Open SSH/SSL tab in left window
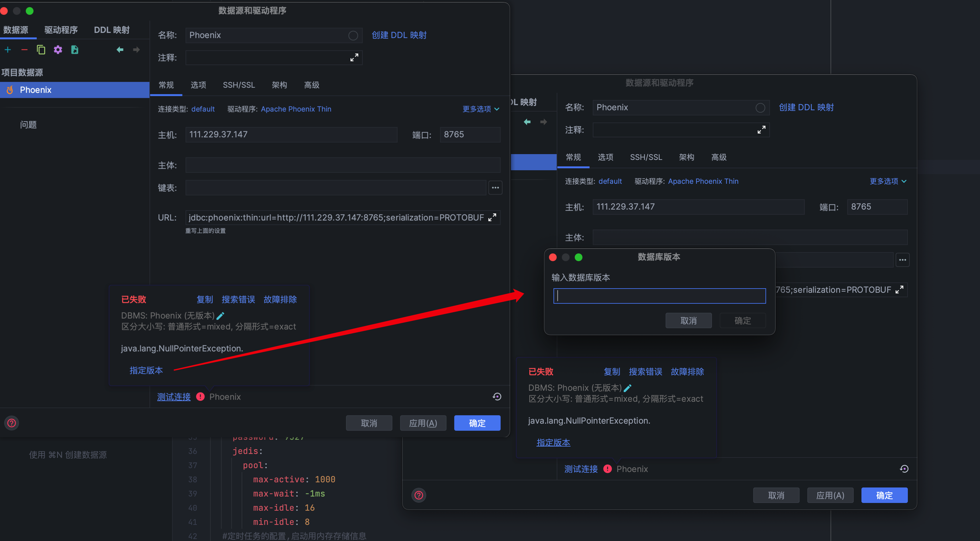Image resolution: width=980 pixels, height=541 pixels. [x=239, y=85]
